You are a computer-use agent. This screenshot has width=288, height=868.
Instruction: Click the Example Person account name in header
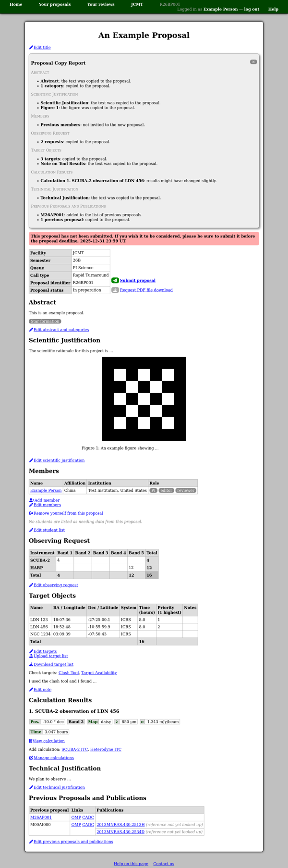[220, 9]
